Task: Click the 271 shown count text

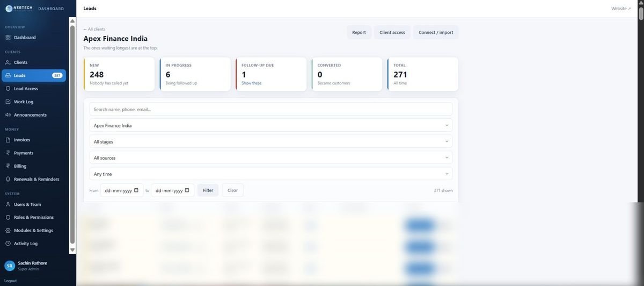Action: [x=443, y=190]
